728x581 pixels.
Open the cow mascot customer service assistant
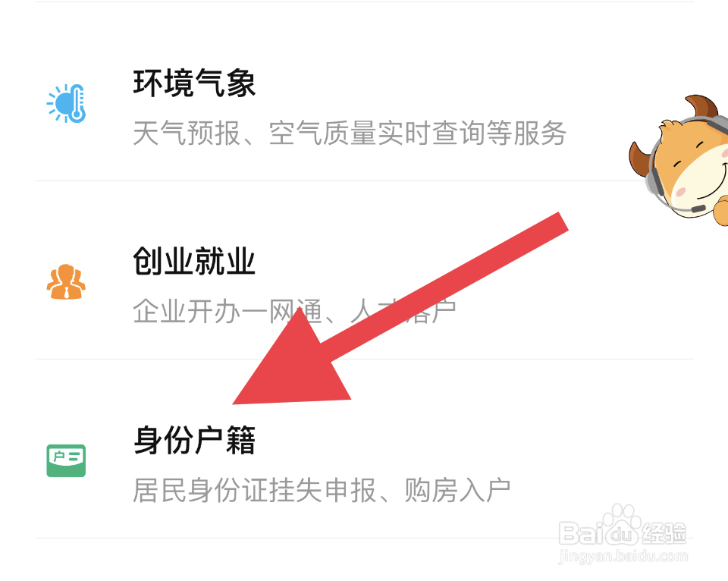coord(679,160)
